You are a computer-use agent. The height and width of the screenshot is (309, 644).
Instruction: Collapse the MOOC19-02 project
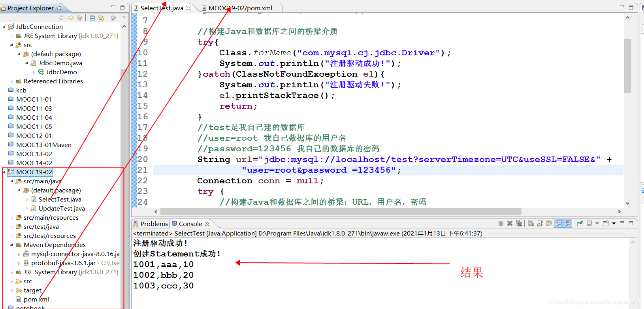(4, 172)
